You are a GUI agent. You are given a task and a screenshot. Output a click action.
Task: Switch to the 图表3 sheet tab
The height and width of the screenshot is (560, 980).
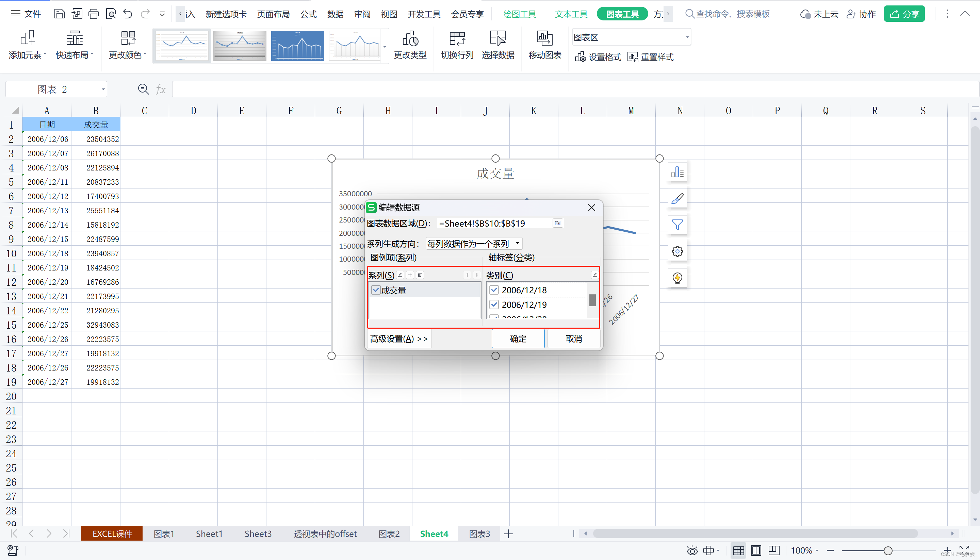pyautogui.click(x=479, y=533)
